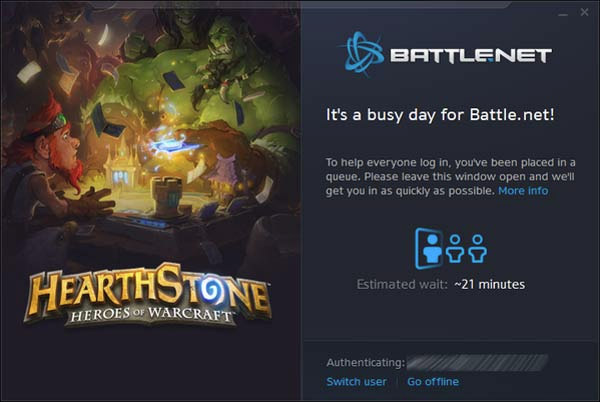Screen dimensions: 600x402
Task: Click the middle person outline in queue
Action: [455, 249]
